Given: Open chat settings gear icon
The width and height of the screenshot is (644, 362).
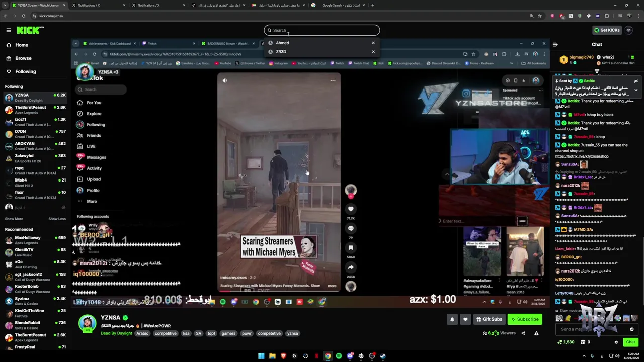Looking at the screenshot, I should click(x=616, y=342).
